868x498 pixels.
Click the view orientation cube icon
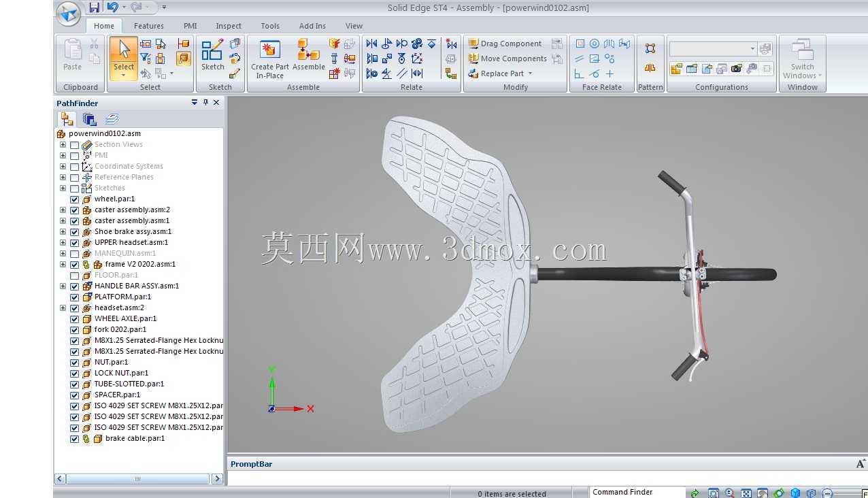click(795, 493)
